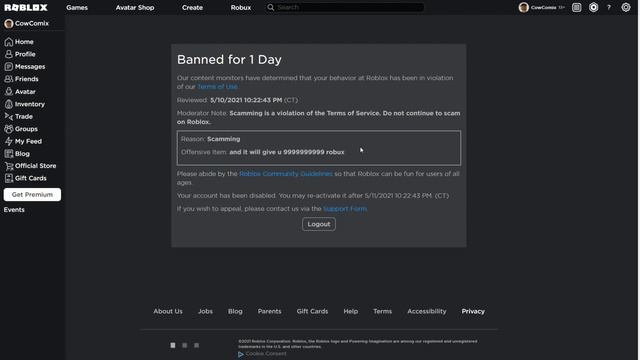Click the third social icon in footer
Viewport: 640px width, 360px height.
(196, 345)
